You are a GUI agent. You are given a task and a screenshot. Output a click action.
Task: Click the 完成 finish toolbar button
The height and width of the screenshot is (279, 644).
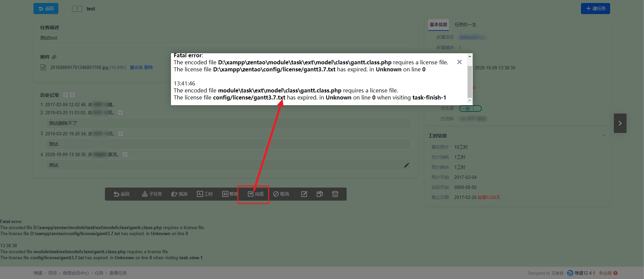click(256, 194)
